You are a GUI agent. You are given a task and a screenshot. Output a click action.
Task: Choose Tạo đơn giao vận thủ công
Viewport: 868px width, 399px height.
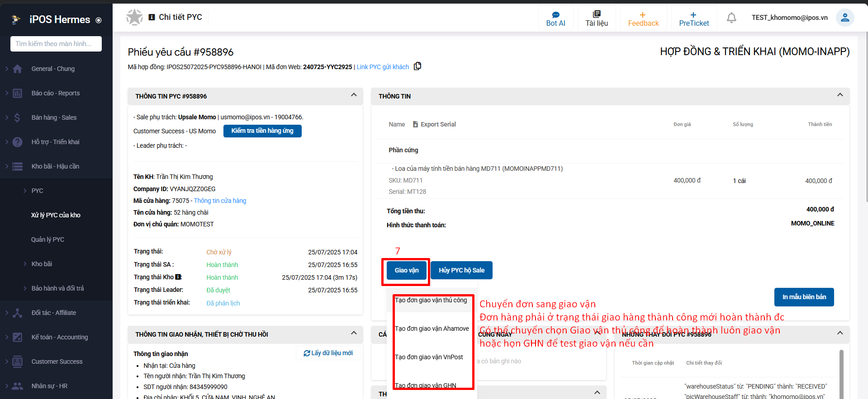[431, 300]
